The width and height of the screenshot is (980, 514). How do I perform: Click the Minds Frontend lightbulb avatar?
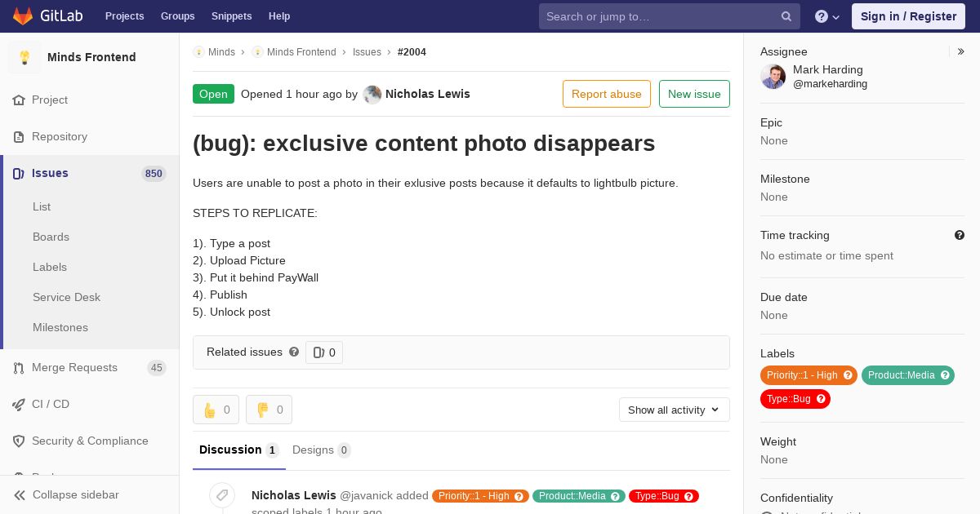[24, 57]
